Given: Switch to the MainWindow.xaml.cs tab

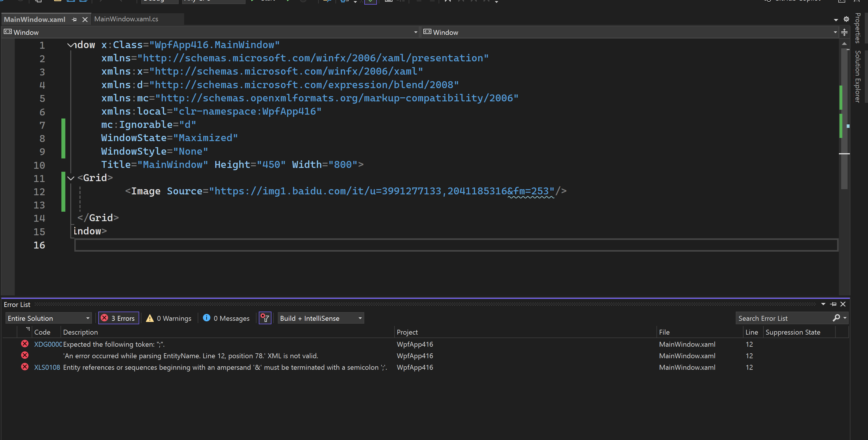Looking at the screenshot, I should click(126, 19).
